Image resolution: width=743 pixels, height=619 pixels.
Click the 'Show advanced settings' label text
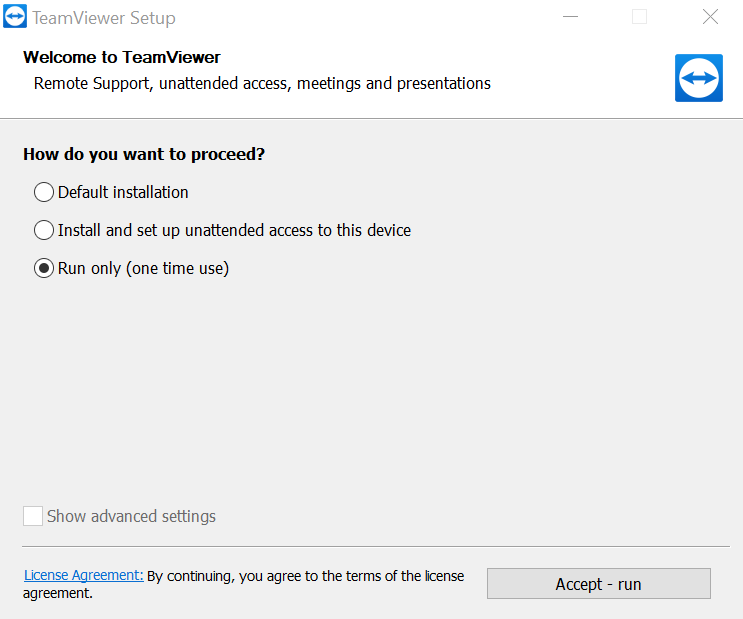coord(131,516)
